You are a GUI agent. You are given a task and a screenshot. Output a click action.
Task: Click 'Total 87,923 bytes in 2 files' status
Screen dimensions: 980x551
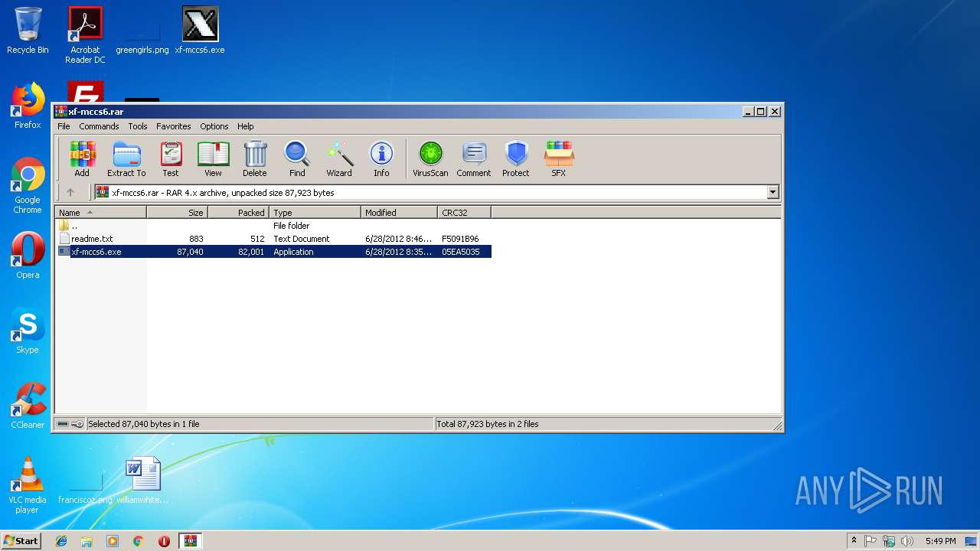[487, 424]
